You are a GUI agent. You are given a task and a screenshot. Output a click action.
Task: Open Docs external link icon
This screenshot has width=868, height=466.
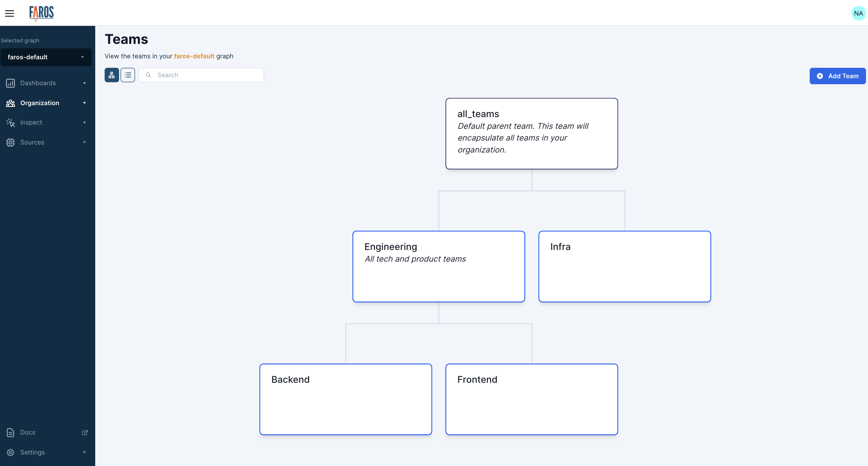pyautogui.click(x=85, y=432)
